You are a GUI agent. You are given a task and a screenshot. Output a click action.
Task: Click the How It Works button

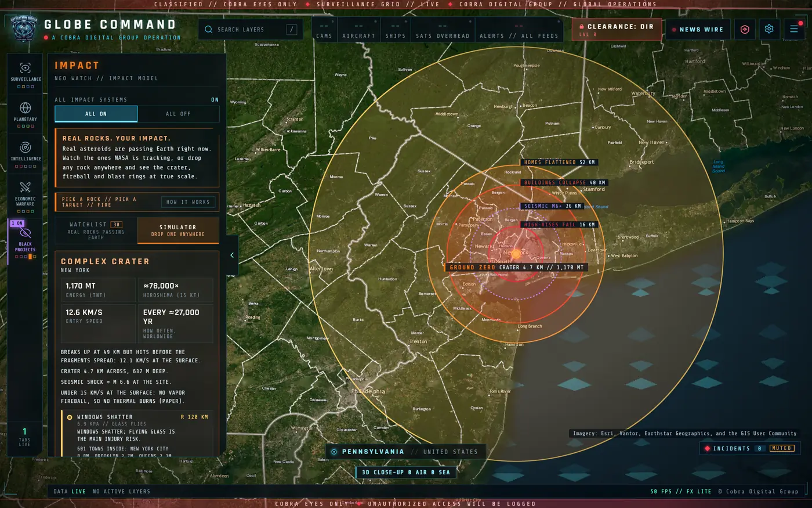pos(188,202)
